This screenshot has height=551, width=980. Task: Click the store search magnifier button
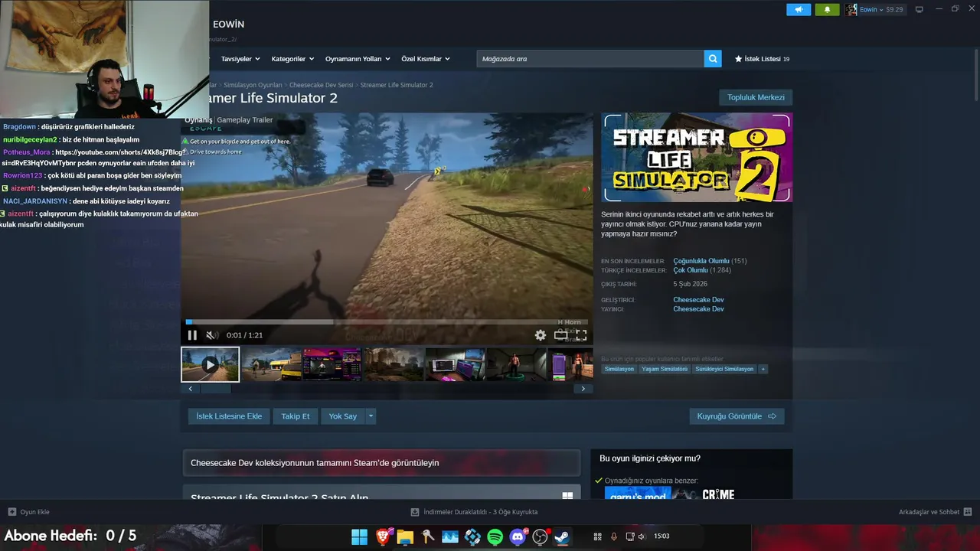[x=713, y=59]
